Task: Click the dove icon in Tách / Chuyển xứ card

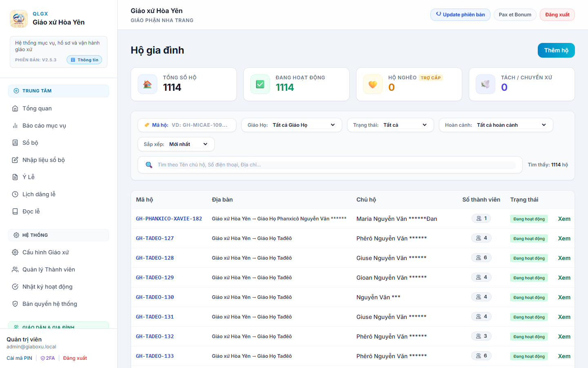Action: point(486,84)
